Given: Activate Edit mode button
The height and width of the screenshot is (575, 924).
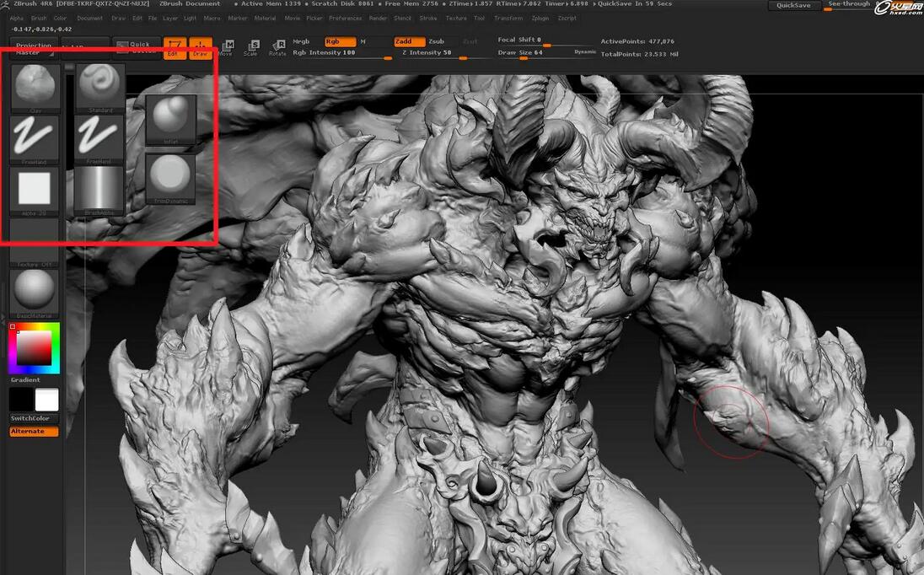Looking at the screenshot, I should tap(175, 48).
